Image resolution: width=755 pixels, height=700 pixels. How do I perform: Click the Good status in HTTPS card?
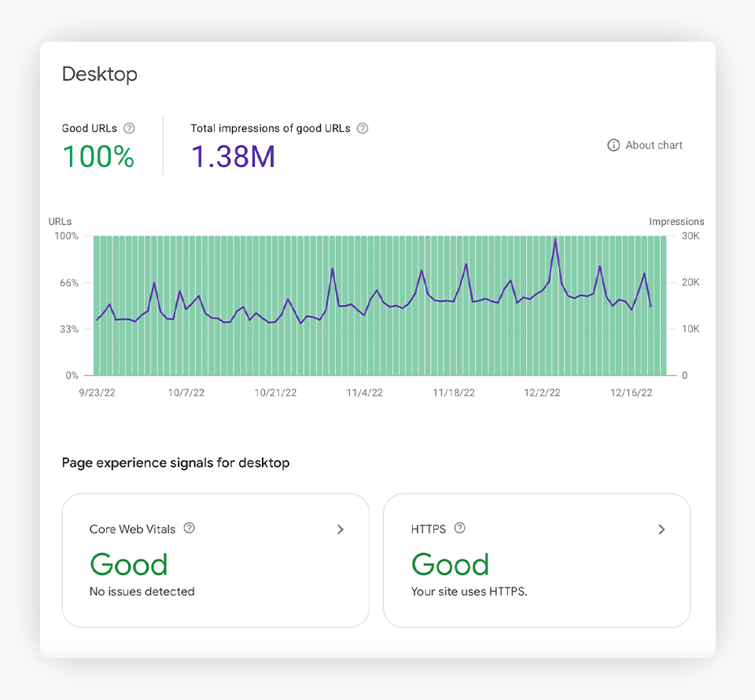click(450, 564)
